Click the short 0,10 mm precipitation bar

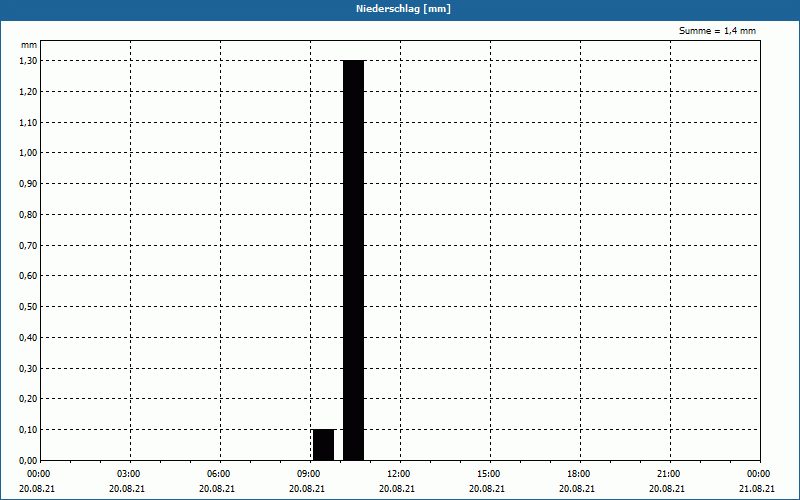tap(323, 445)
